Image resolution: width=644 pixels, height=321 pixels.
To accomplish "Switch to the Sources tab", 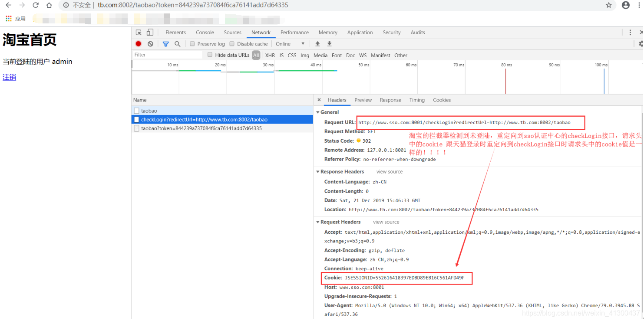I will click(x=233, y=33).
